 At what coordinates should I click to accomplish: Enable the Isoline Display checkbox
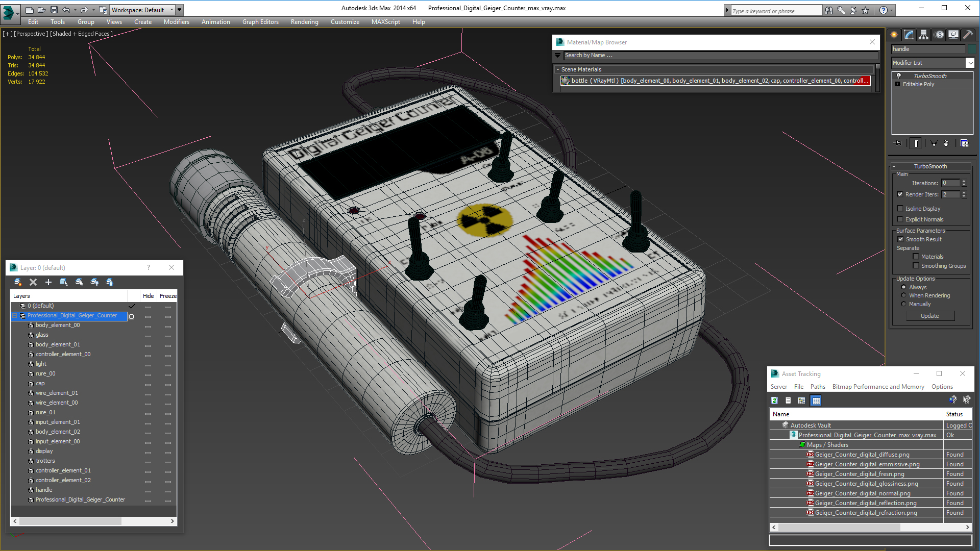[900, 208]
